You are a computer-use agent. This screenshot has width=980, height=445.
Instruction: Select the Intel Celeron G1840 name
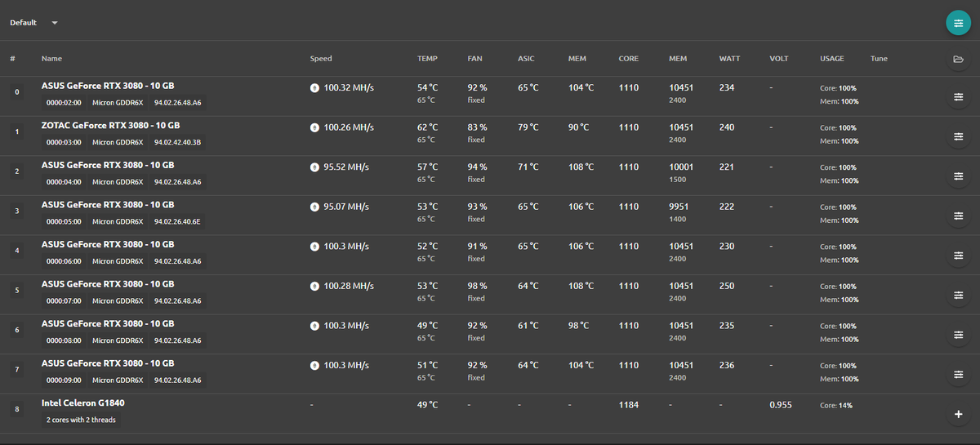pyautogui.click(x=83, y=403)
